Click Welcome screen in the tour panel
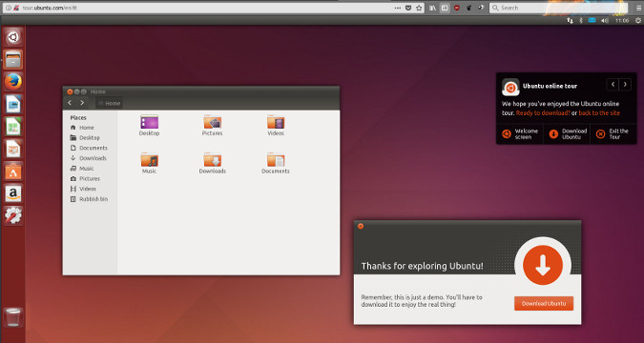This screenshot has width=644, height=343. 520,134
